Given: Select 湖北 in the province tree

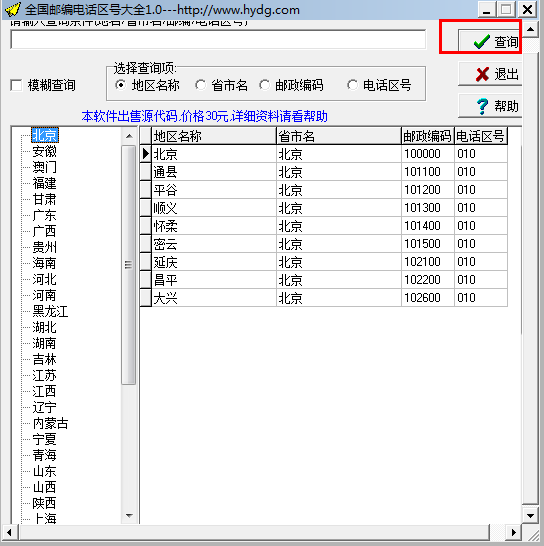Looking at the screenshot, I should (x=44, y=327).
